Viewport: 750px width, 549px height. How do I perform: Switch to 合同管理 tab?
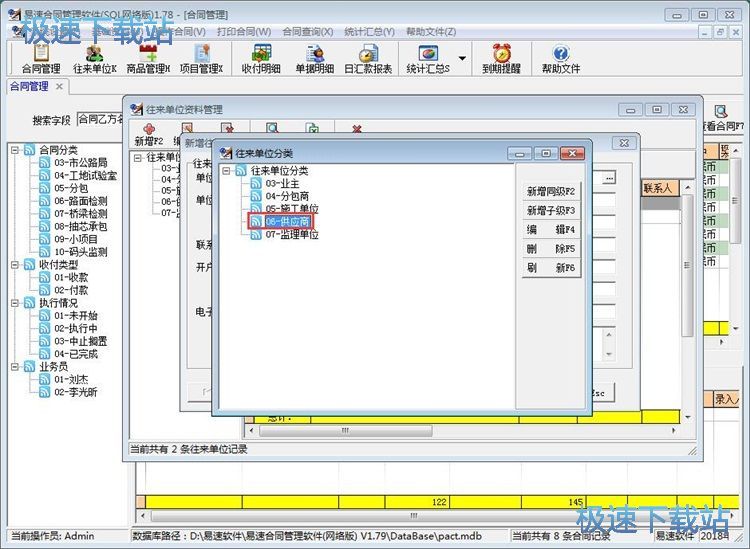30,87
